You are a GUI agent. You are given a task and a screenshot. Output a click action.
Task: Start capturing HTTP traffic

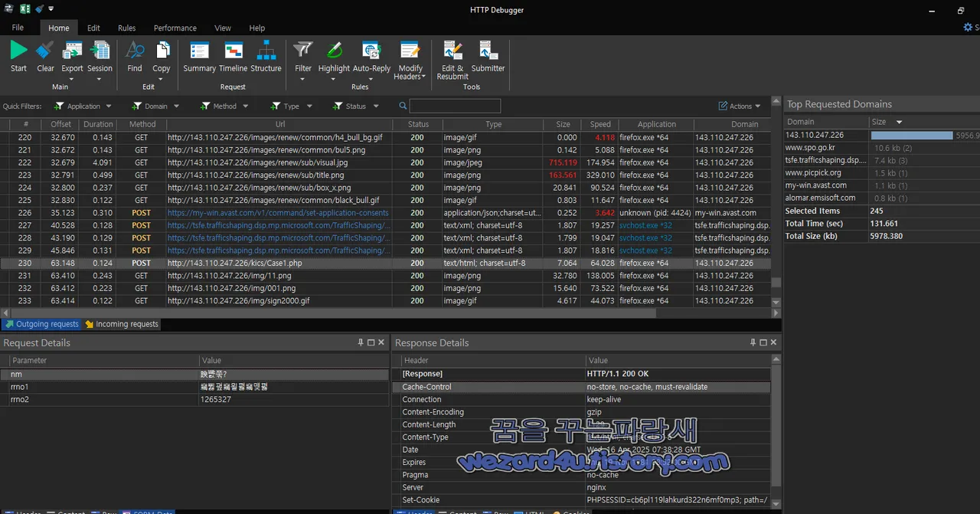18,57
